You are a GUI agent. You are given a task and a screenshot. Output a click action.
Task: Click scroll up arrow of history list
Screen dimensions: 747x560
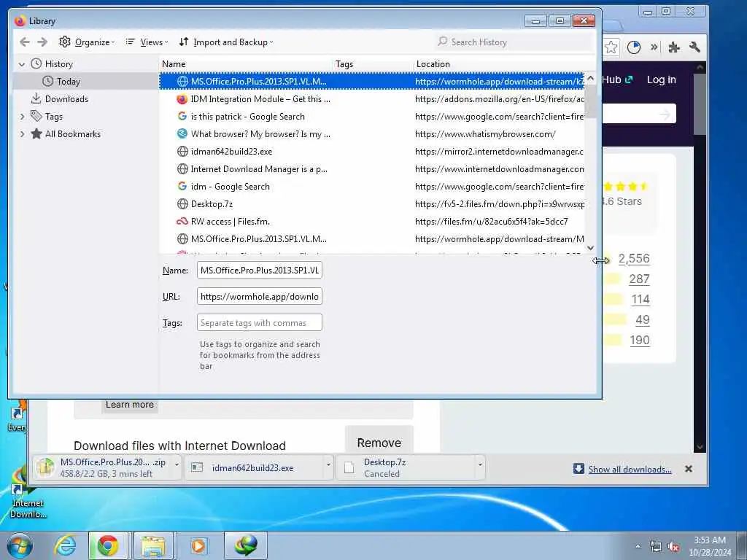click(x=590, y=77)
